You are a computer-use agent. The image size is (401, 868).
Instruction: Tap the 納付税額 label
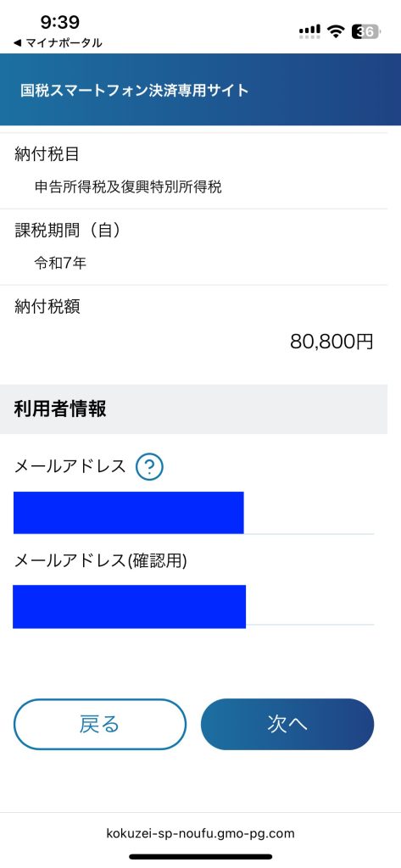pos(47,306)
